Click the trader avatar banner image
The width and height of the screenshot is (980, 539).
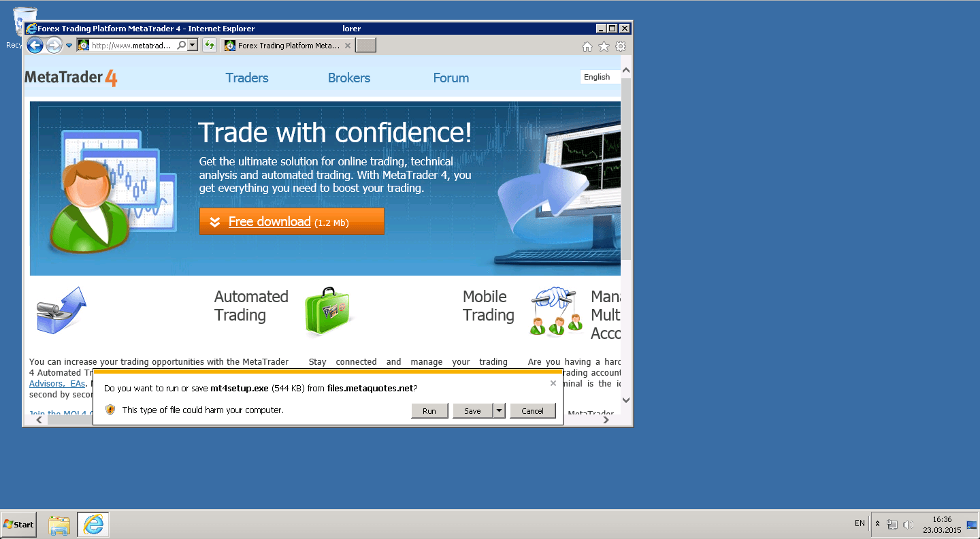(112, 191)
